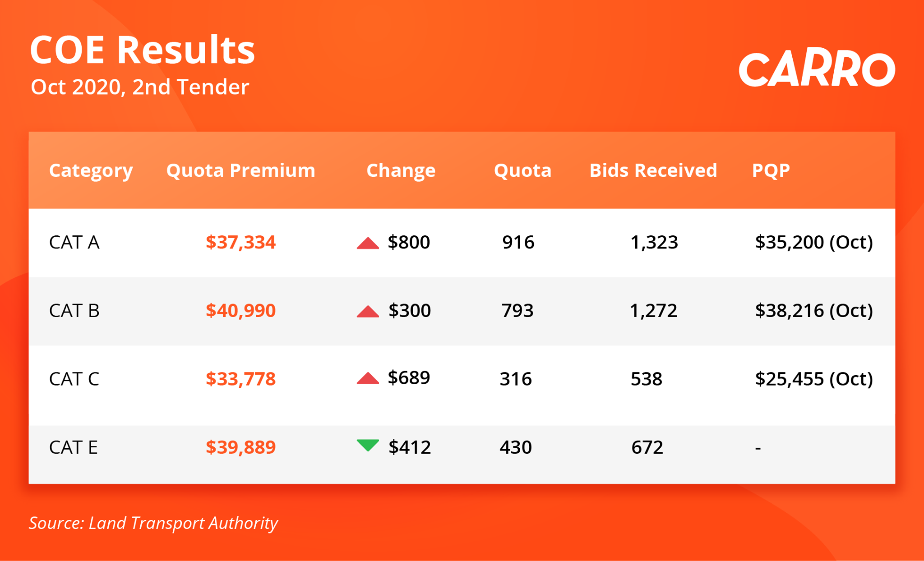Select the Category column header

point(91,171)
